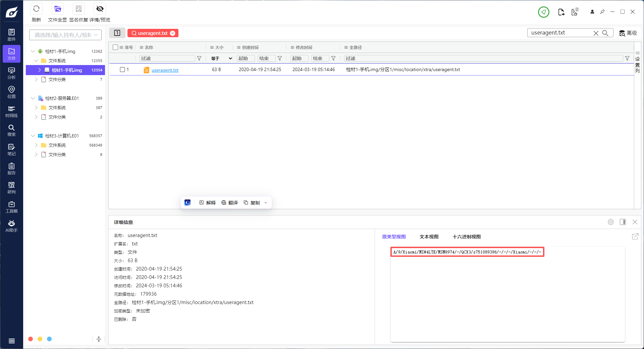The image size is (644, 349).
Task: Open the 研判 judgment section in sidebar
Action: click(x=11, y=188)
